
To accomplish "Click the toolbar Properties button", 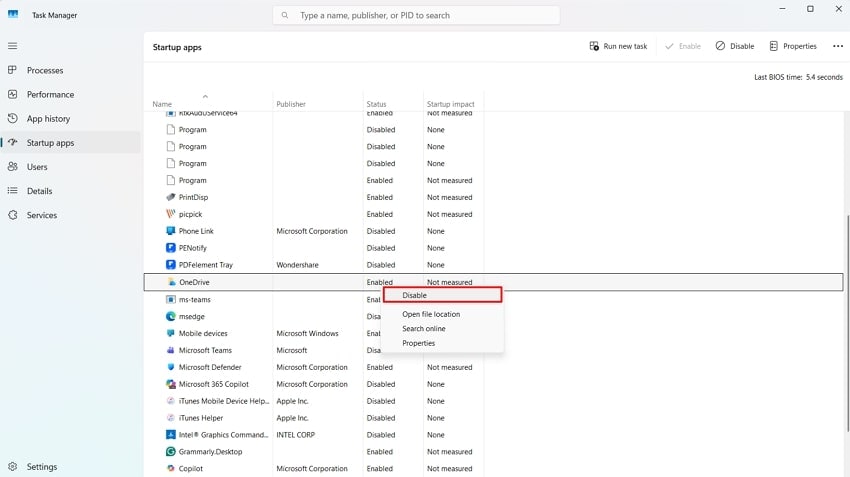I will 793,46.
